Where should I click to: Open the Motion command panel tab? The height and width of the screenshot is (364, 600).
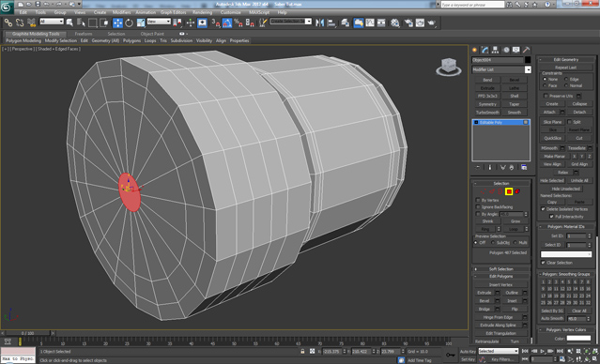[x=506, y=50]
